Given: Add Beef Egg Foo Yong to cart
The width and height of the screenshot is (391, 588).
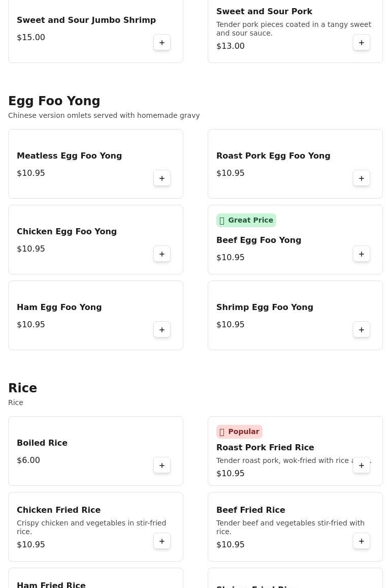Looking at the screenshot, I should [x=362, y=254].
